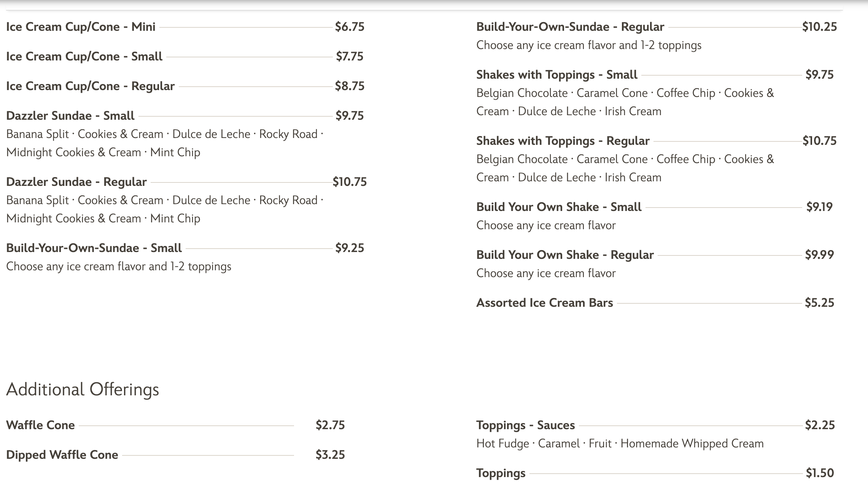Select Shakes with Toppings - Small title
Image resolution: width=868 pixels, height=482 pixels.
coord(556,75)
